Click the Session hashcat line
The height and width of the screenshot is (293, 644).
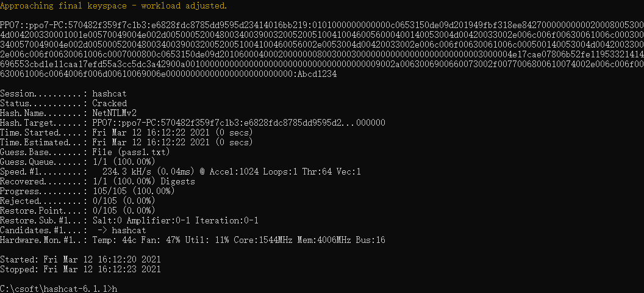63,93
